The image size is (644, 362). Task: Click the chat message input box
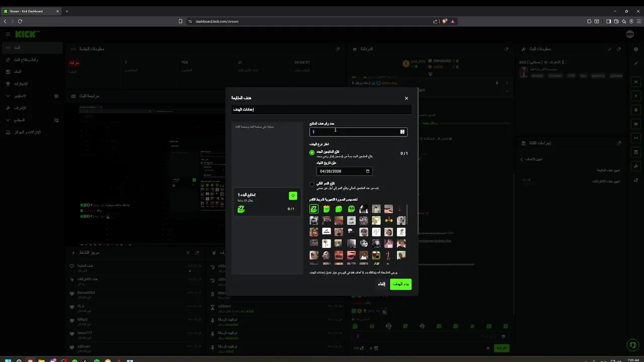click(430, 336)
